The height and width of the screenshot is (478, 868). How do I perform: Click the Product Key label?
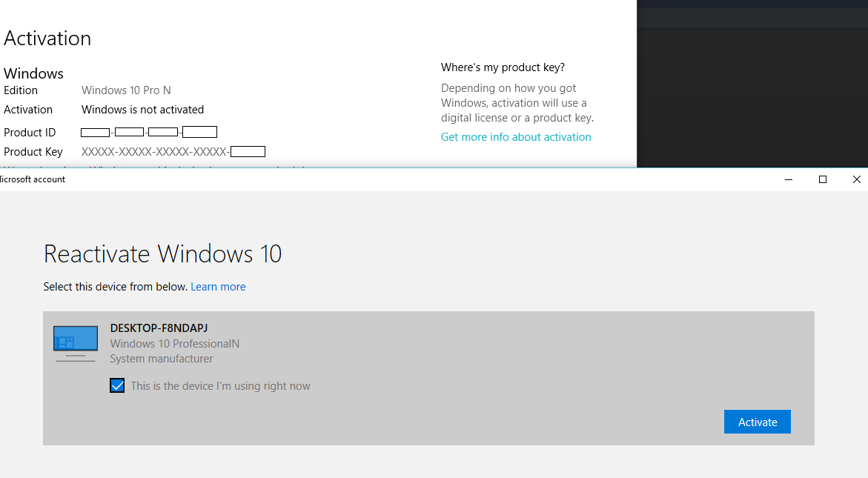click(33, 152)
